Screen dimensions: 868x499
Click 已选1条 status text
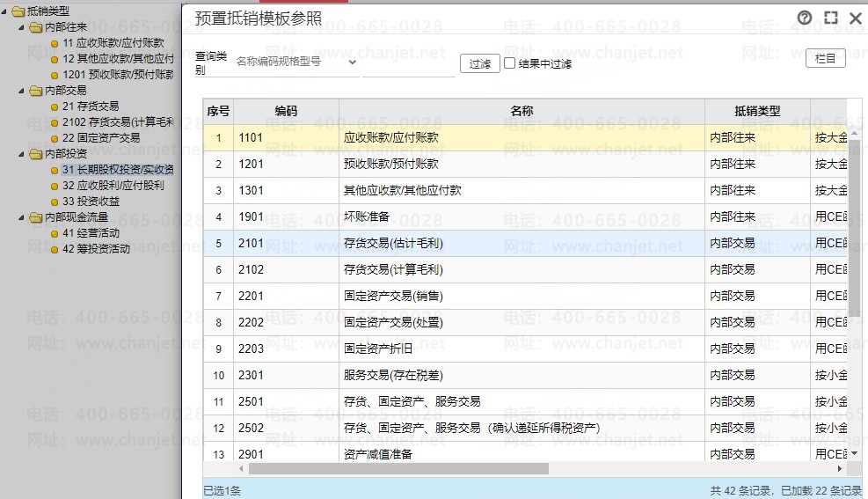point(222,491)
